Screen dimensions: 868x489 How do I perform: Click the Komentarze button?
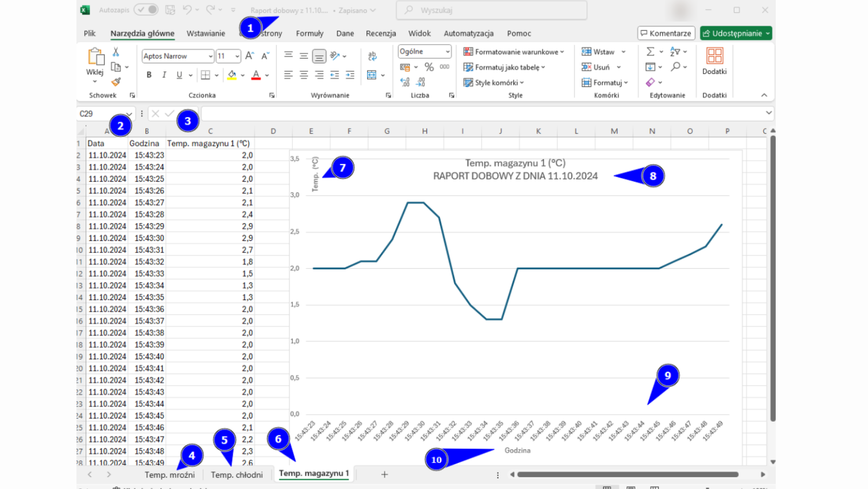666,33
